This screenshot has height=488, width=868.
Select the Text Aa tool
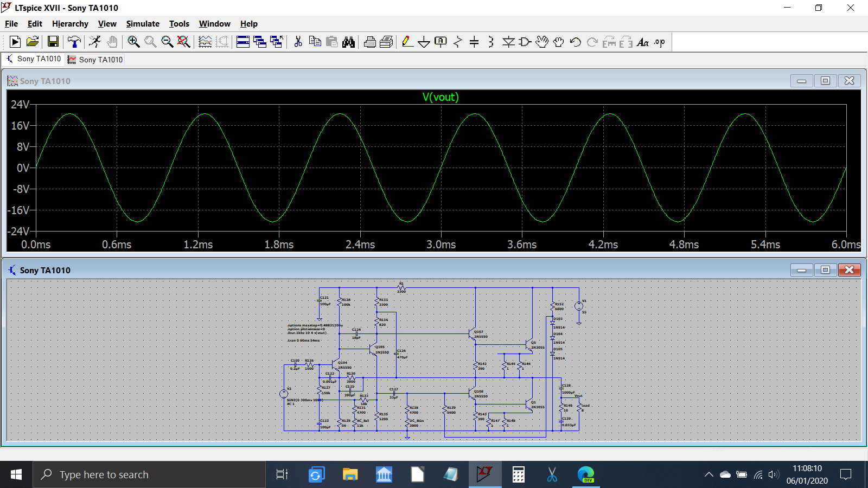[x=643, y=42]
